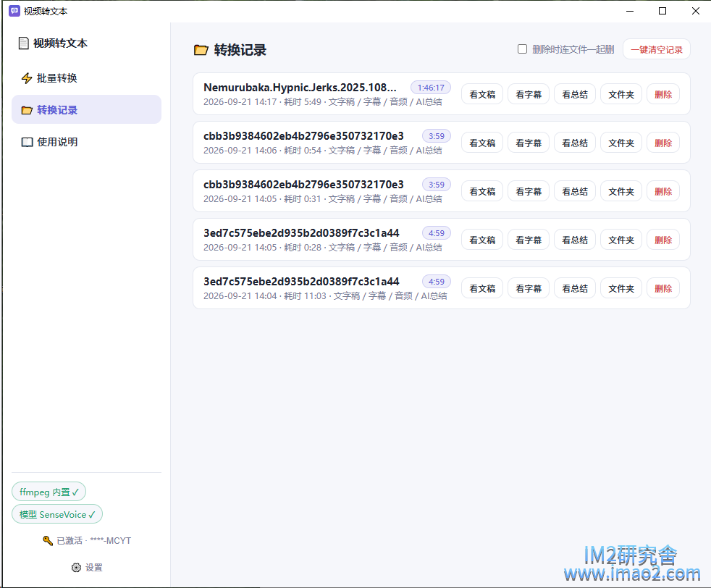Click the book icon for 使用说明
Screen dimensions: 711x588
(28, 142)
